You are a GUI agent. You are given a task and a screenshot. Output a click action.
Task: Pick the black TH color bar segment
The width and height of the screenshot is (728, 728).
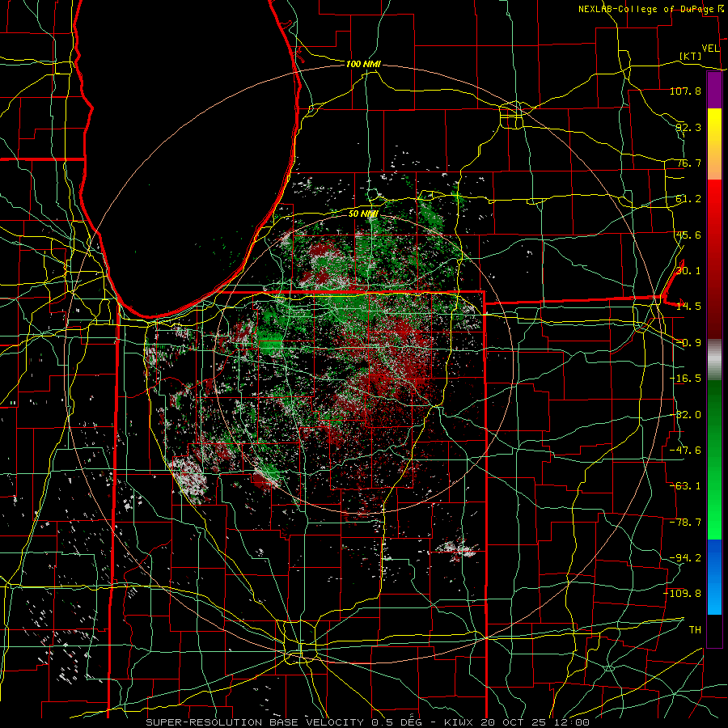tap(714, 630)
